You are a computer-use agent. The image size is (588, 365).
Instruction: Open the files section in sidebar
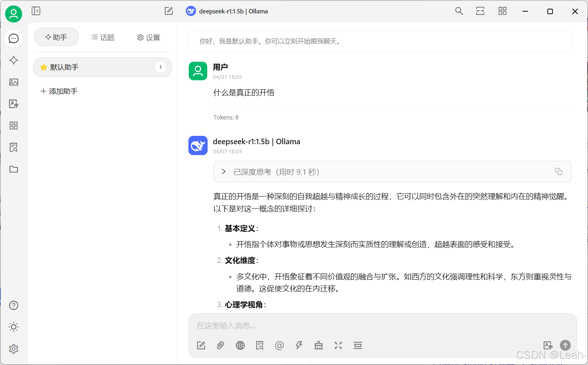coord(13,169)
